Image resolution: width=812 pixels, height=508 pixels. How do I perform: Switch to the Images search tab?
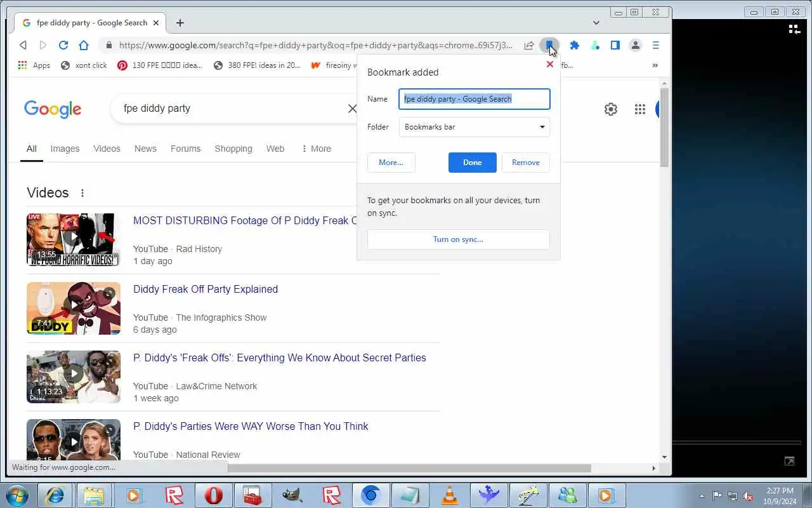tap(65, 149)
